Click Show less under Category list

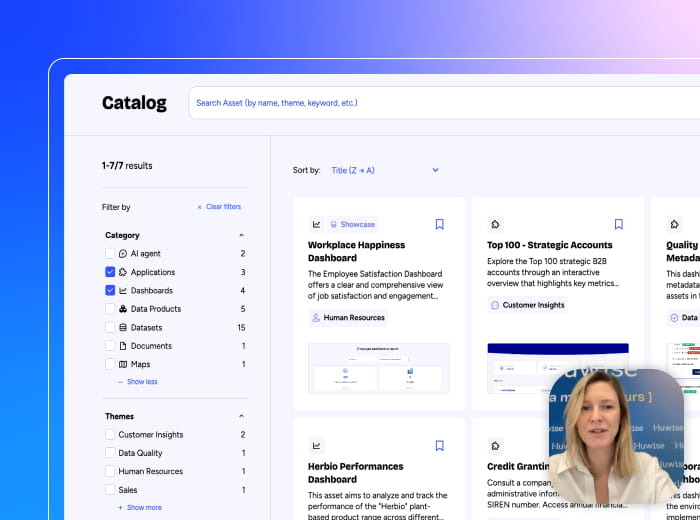141,382
